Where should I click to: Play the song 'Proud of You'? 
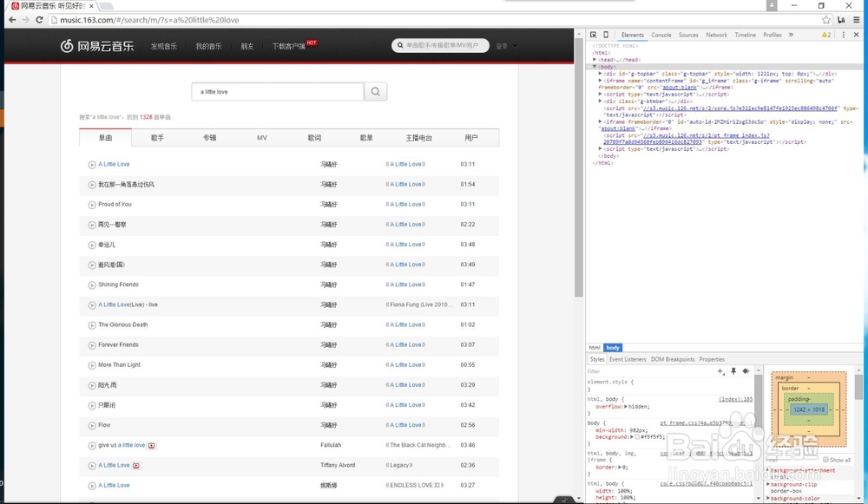click(x=92, y=205)
